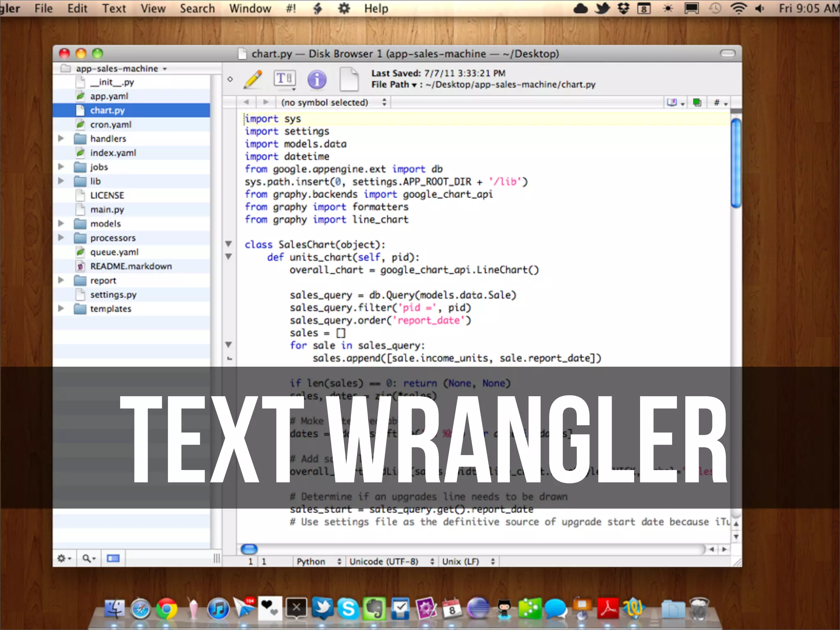Click the Twitter bird menu bar icon
The image size is (840, 630).
pos(602,8)
